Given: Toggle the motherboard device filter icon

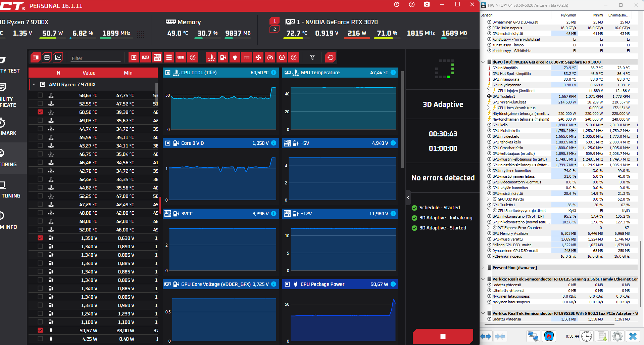Looking at the screenshot, I should pos(157,57).
